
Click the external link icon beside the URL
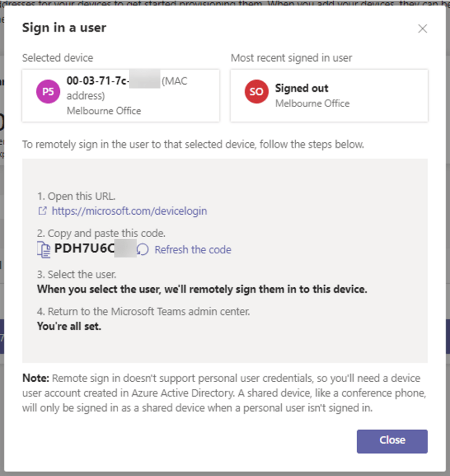[x=42, y=211]
